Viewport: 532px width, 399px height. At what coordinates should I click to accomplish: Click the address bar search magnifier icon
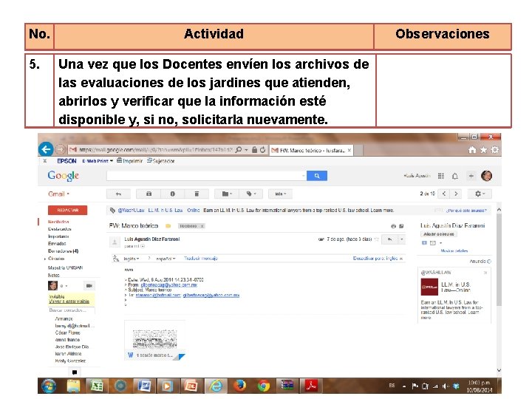(239, 149)
